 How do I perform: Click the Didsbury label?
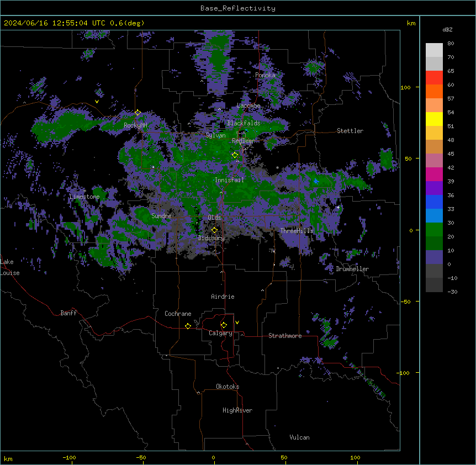[x=211, y=238]
